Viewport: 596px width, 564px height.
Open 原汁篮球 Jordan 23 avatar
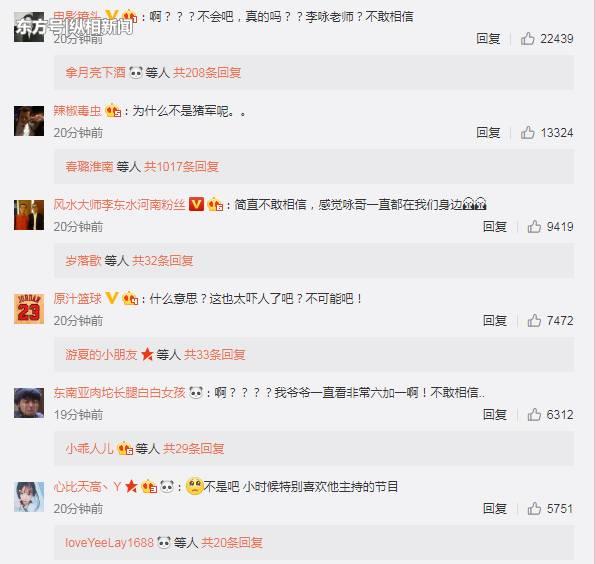[x=29, y=309]
